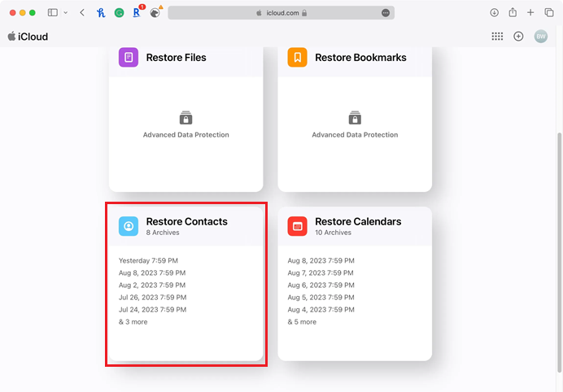The image size is (563, 392).
Task: Focus the icloud.com address bar
Action: (x=281, y=13)
